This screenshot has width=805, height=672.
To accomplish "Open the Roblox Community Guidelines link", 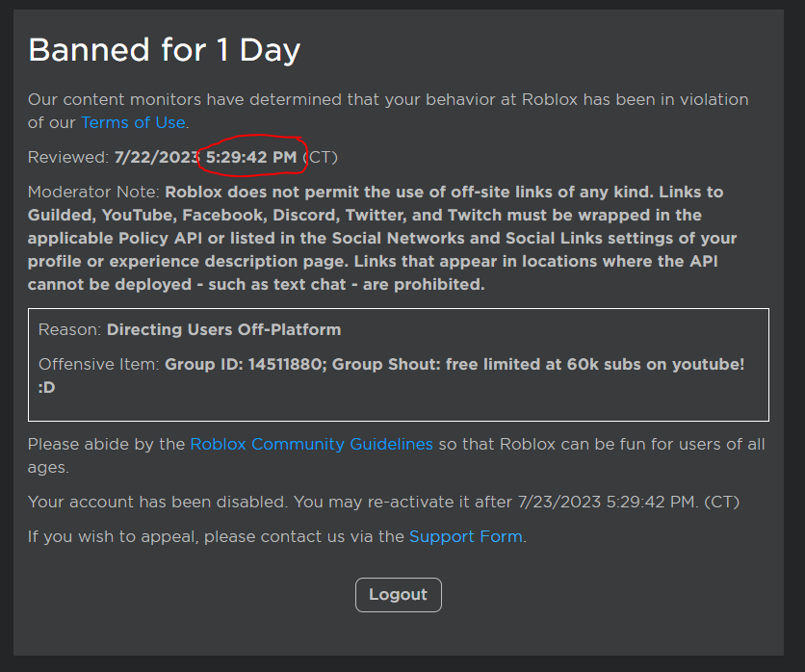I will pyautogui.click(x=312, y=444).
